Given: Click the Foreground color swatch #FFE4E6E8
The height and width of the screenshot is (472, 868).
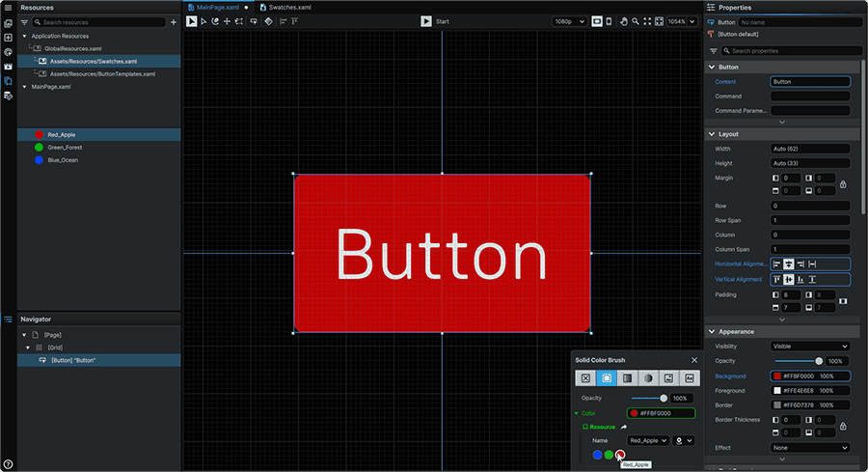Looking at the screenshot, I should 777,391.
